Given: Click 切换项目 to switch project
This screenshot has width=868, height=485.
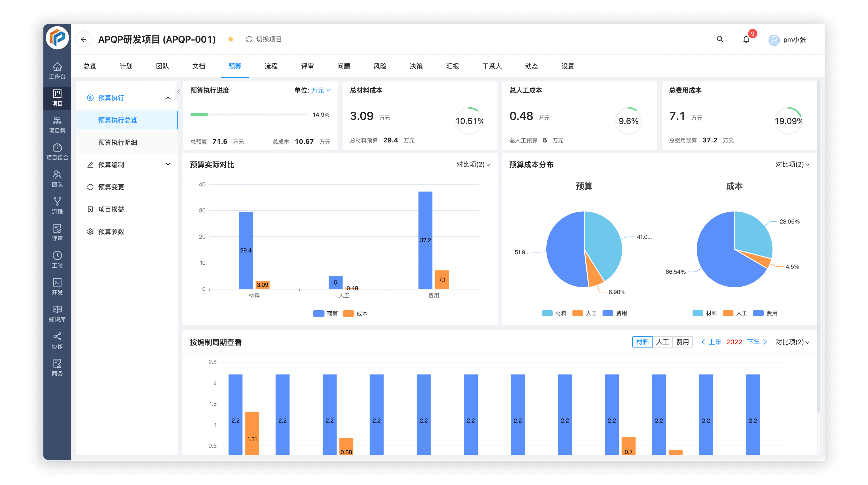Looking at the screenshot, I should [264, 39].
